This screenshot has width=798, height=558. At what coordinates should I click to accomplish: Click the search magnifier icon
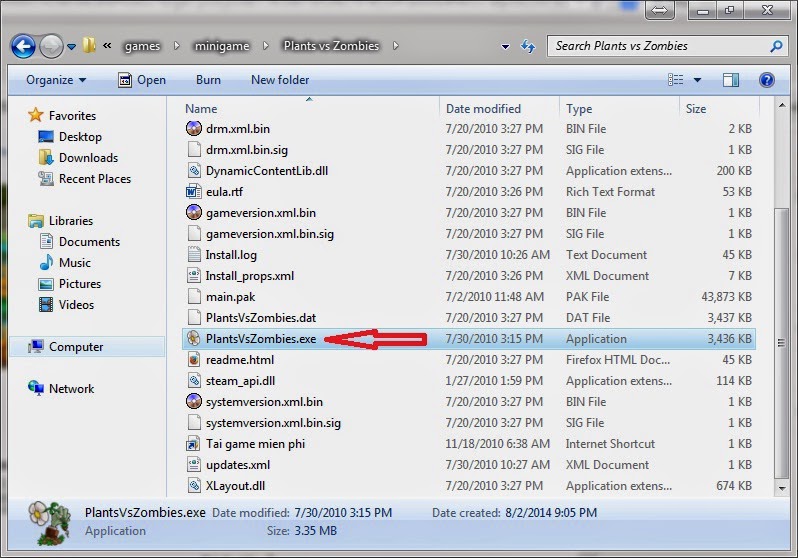pyautogui.click(x=776, y=46)
